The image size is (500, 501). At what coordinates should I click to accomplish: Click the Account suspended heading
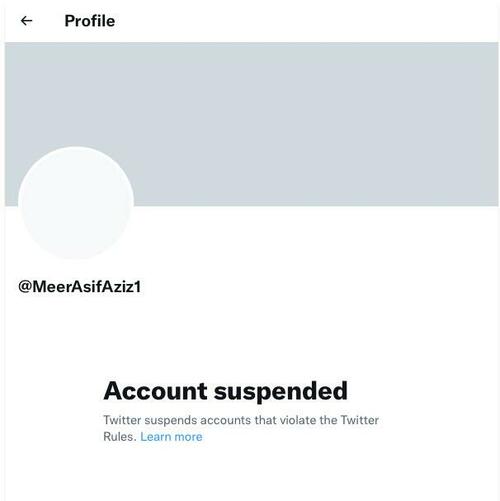point(226,391)
